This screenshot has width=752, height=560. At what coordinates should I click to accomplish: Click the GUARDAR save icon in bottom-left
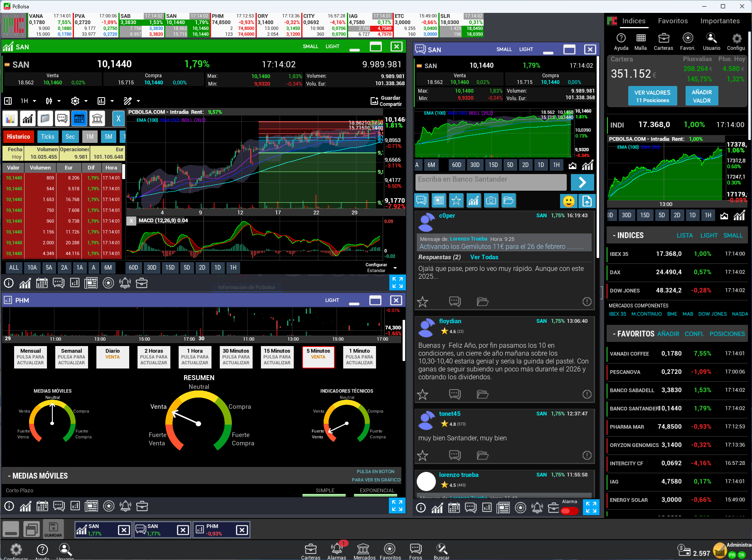click(53, 529)
